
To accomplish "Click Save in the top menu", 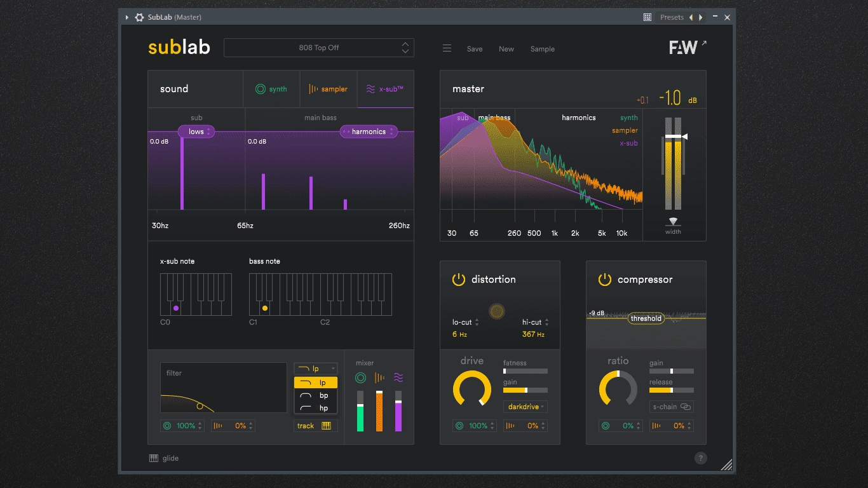I will (x=475, y=49).
